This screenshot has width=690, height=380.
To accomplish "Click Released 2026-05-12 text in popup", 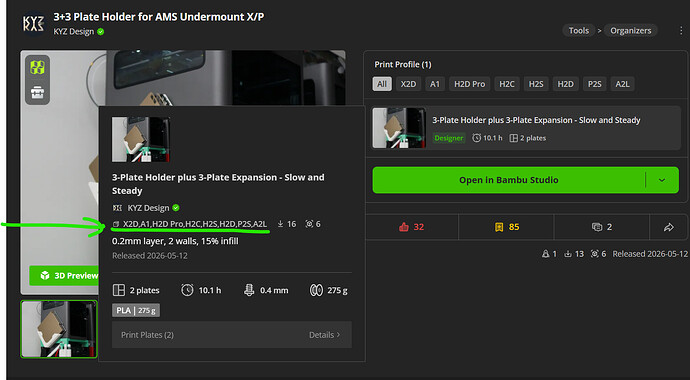I will click(150, 256).
